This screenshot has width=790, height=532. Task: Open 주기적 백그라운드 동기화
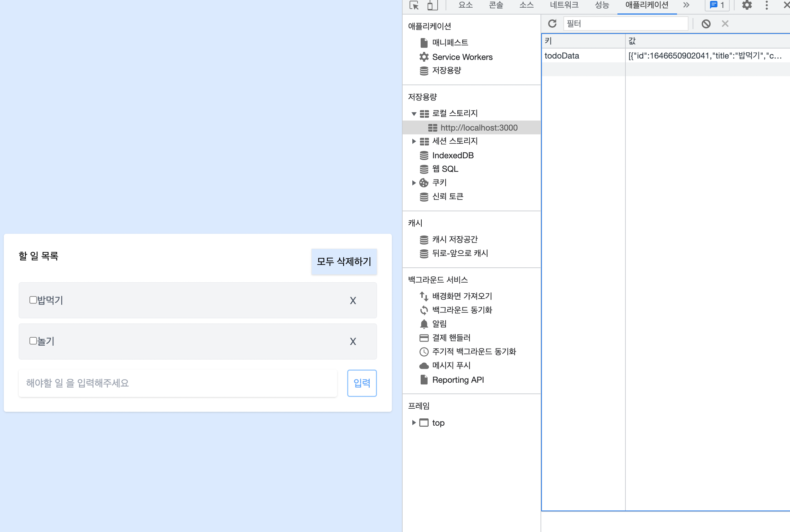point(474,352)
